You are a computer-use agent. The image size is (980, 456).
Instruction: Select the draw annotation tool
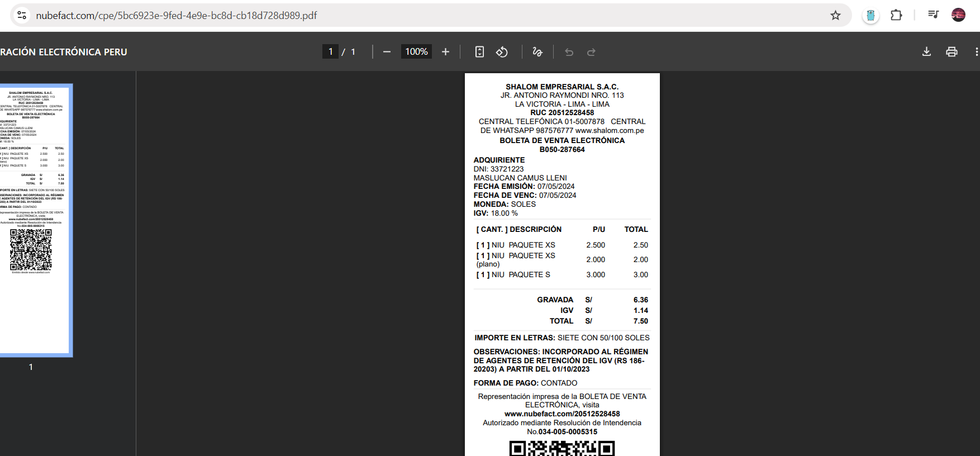537,52
